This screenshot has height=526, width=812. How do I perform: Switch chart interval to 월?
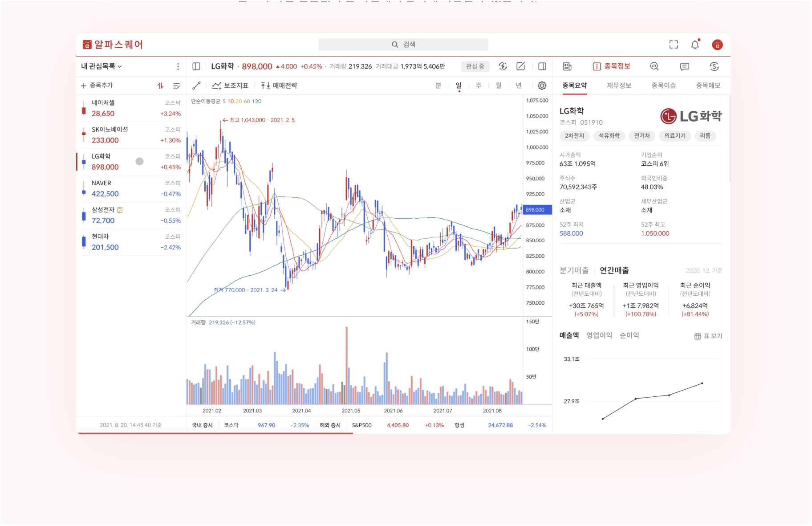coord(499,86)
